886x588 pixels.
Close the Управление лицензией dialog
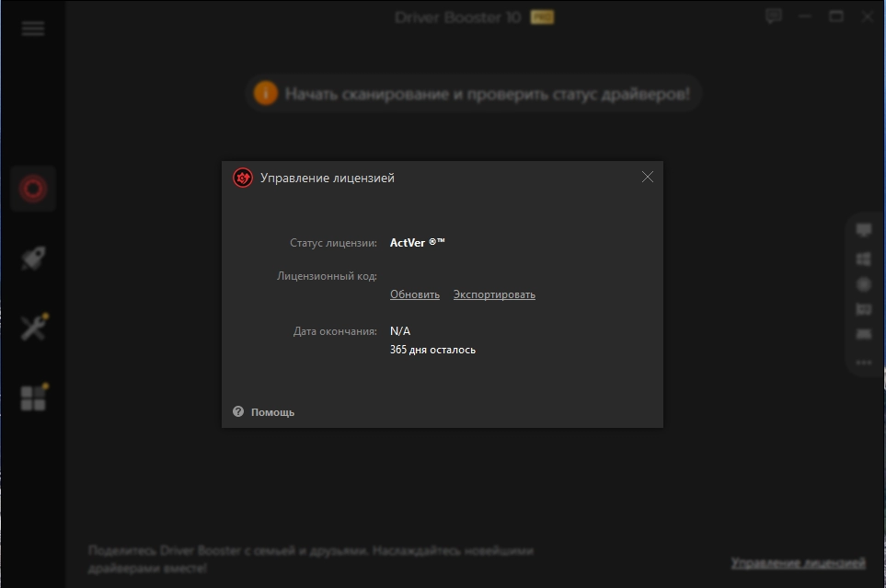pyautogui.click(x=648, y=177)
